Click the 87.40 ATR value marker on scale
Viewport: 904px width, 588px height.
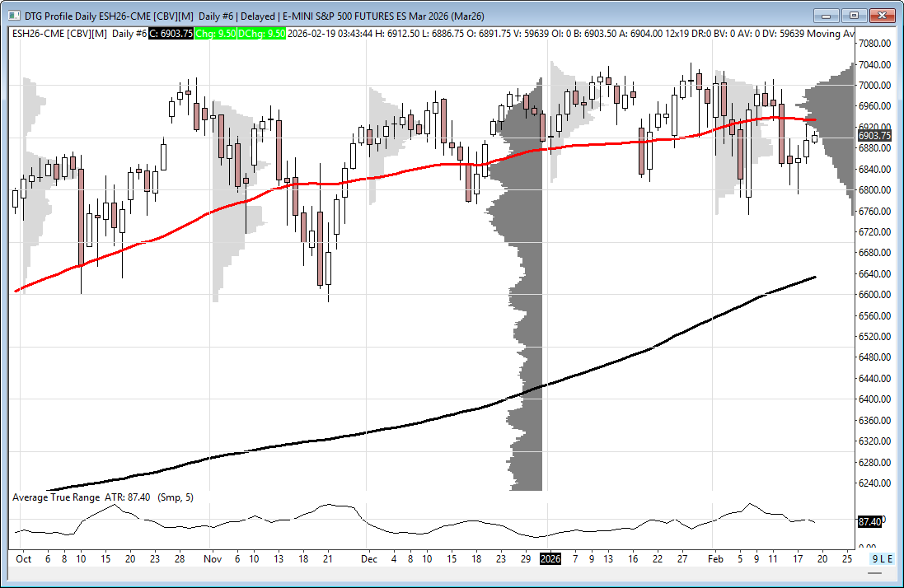(870, 522)
